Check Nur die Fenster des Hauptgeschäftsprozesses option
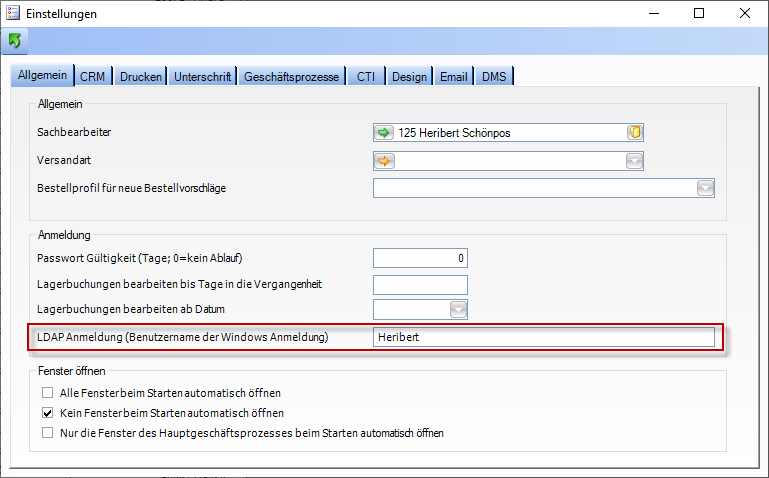The width and height of the screenshot is (769, 478). [47, 433]
